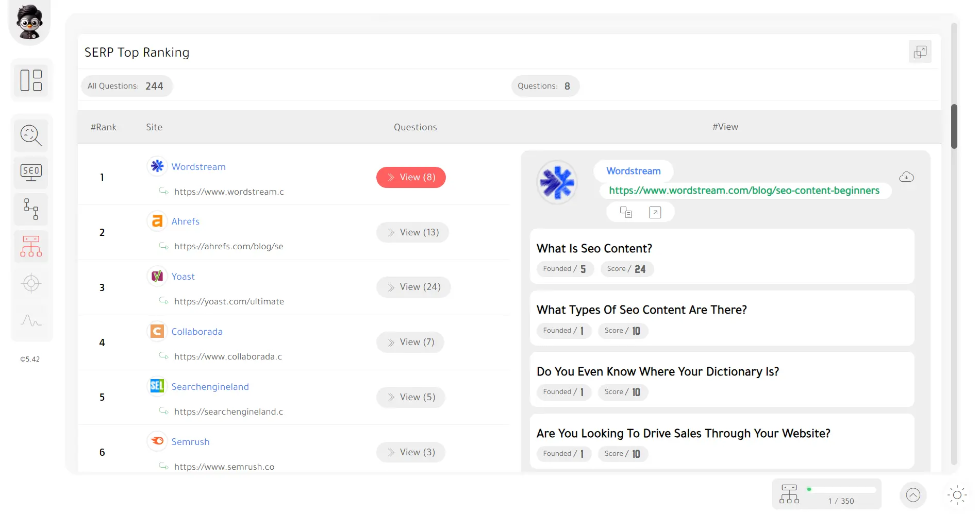Click the vertical page scrollbar thumb
Viewport: 980px width, 514px height.
point(954,127)
